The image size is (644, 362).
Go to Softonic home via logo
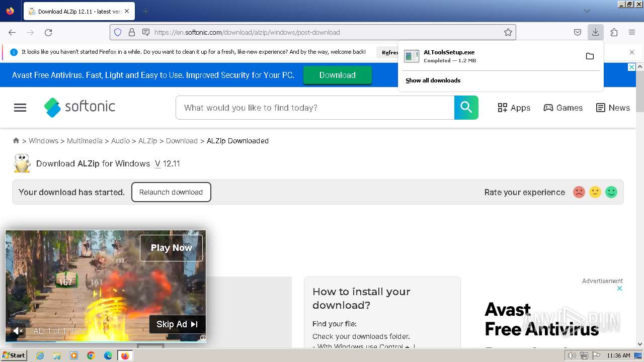tap(79, 107)
